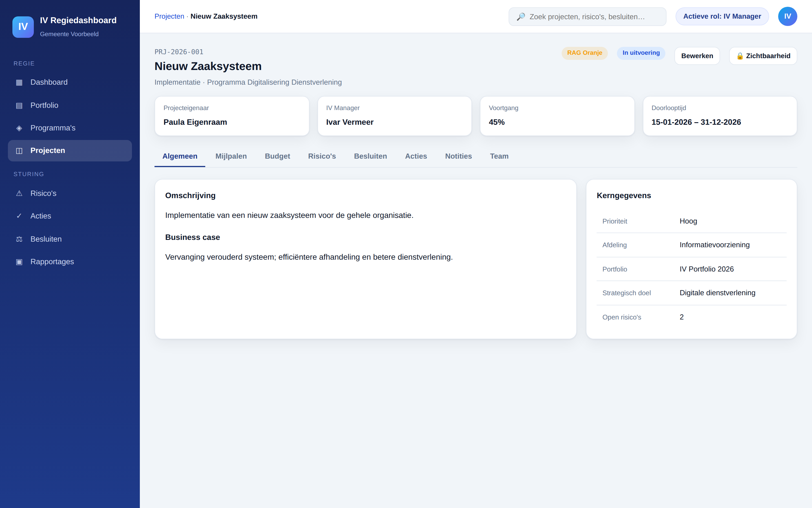Click the Bewerken button

697,56
